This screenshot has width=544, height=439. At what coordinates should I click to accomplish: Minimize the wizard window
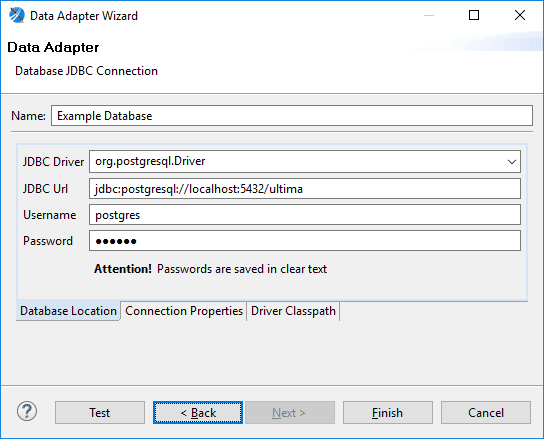coord(429,15)
